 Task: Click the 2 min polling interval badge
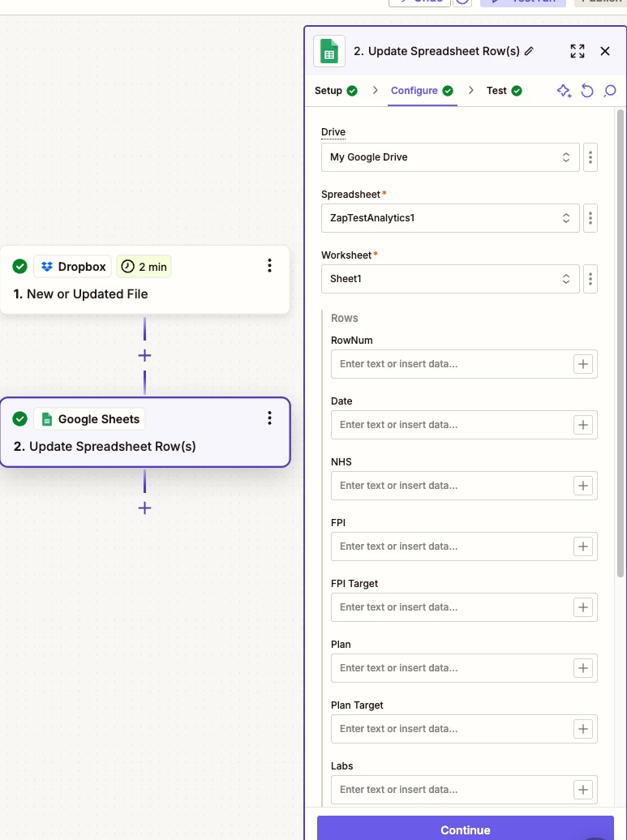(x=144, y=267)
